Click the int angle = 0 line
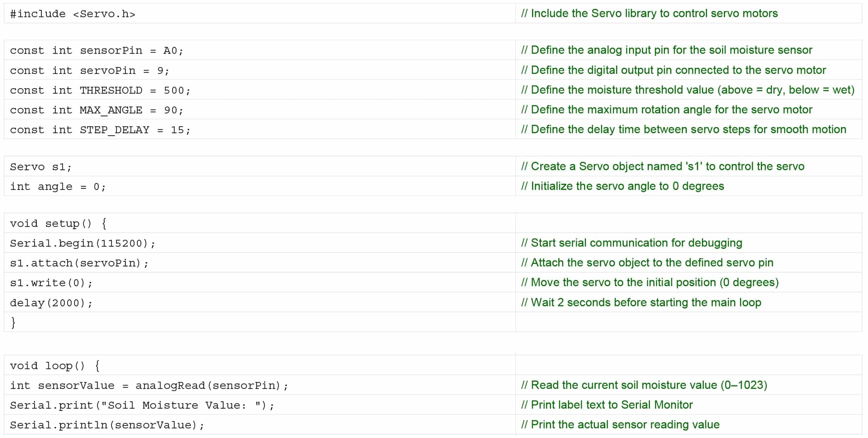Viewport: 868px width, 438px height. (58, 187)
